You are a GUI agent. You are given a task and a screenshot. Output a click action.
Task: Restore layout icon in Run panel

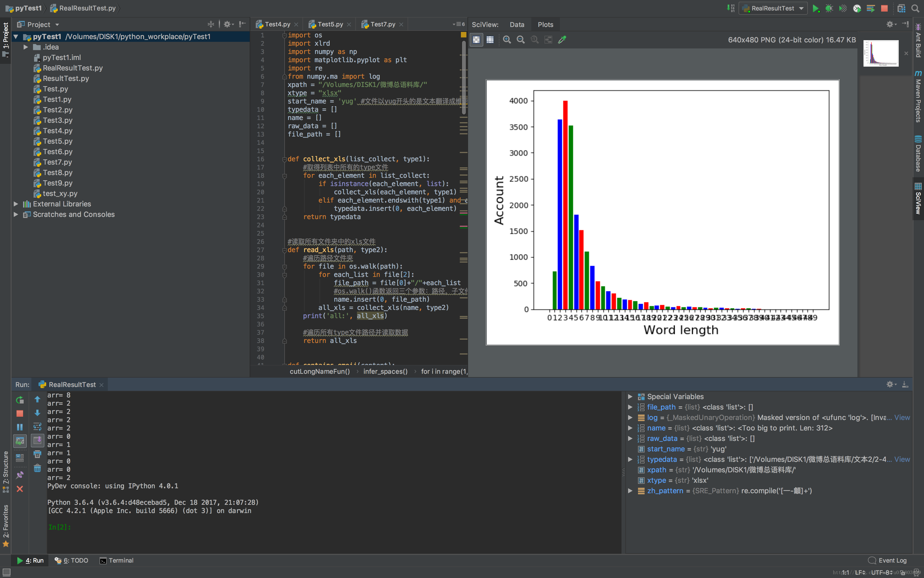(x=20, y=457)
